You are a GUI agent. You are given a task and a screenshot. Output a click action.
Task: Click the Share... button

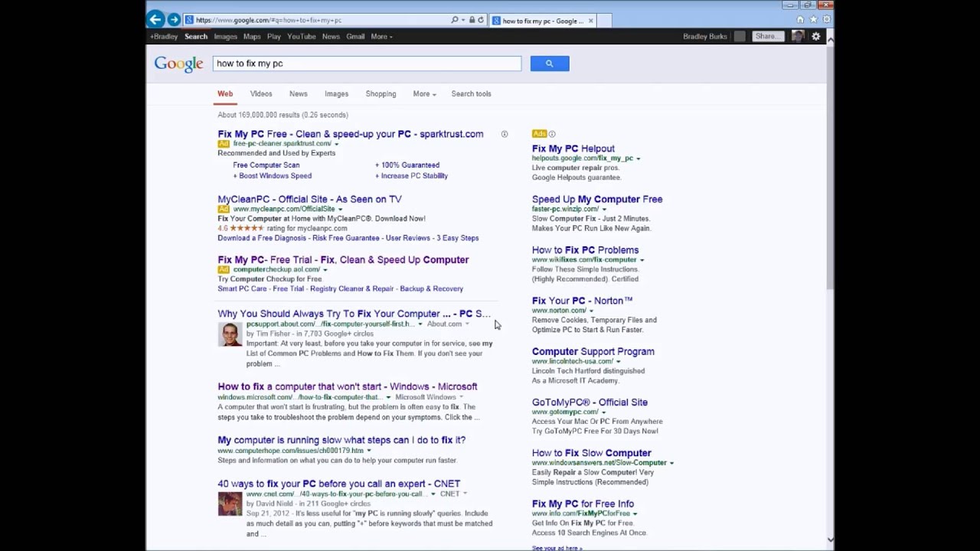(767, 36)
